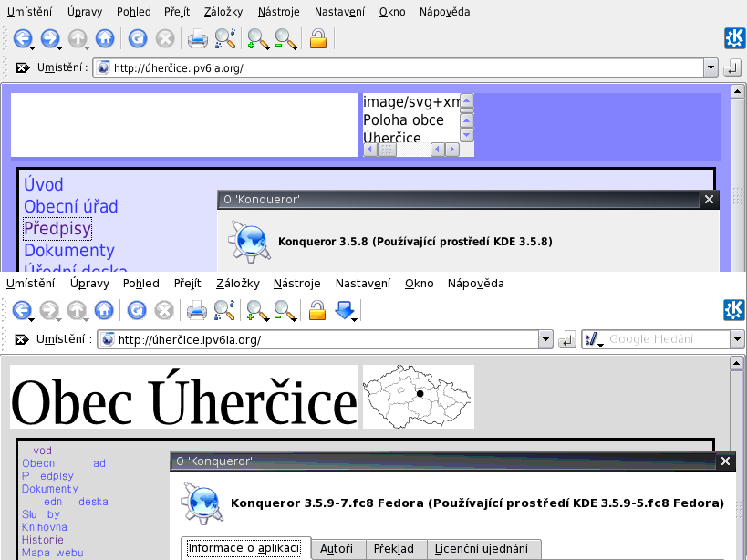Viewport: 747px width, 560px height.
Task: Go forward in the upper Konqueror window
Action: click(x=50, y=38)
